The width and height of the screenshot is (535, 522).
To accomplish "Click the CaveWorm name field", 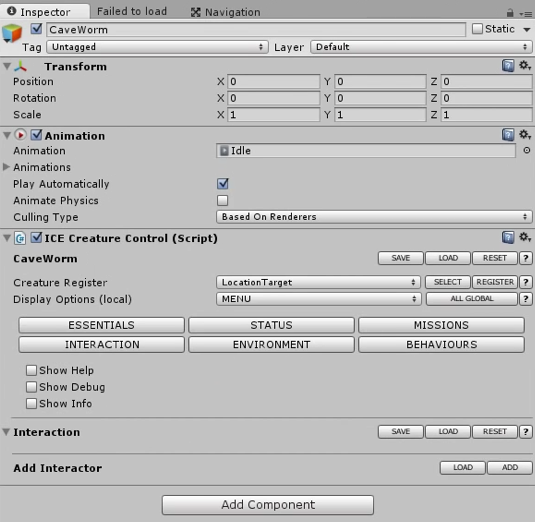I will 256,30.
